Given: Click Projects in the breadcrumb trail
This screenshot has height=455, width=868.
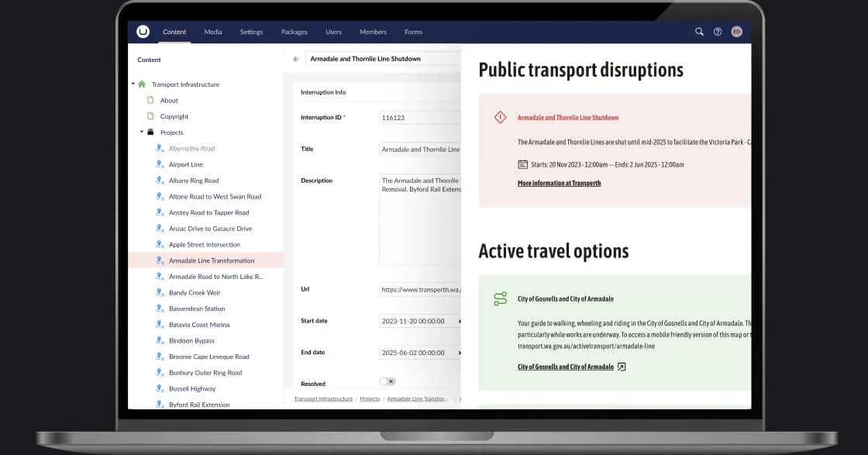Looking at the screenshot, I should click(x=370, y=398).
